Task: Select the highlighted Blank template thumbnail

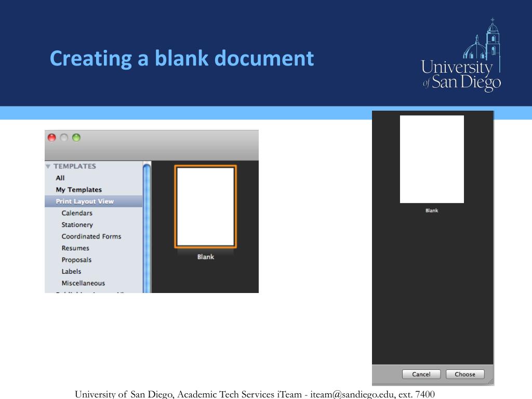Action: click(x=206, y=207)
